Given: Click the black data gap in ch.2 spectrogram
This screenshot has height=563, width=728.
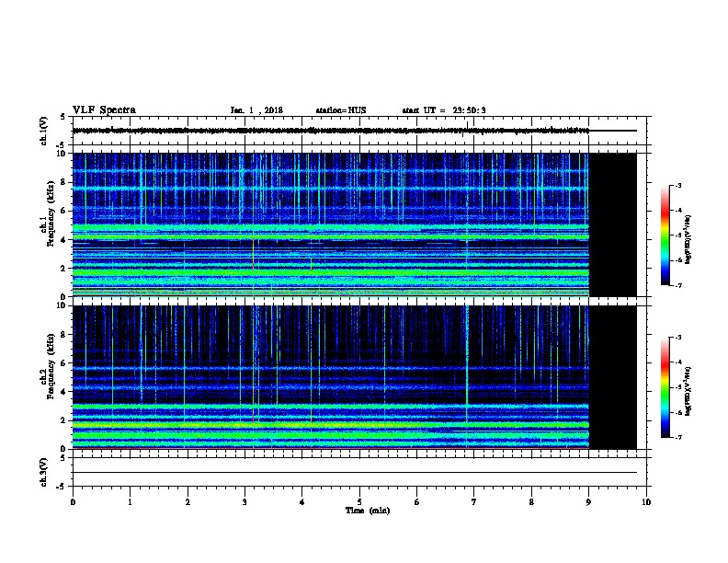Looking at the screenshot, I should 613,377.
